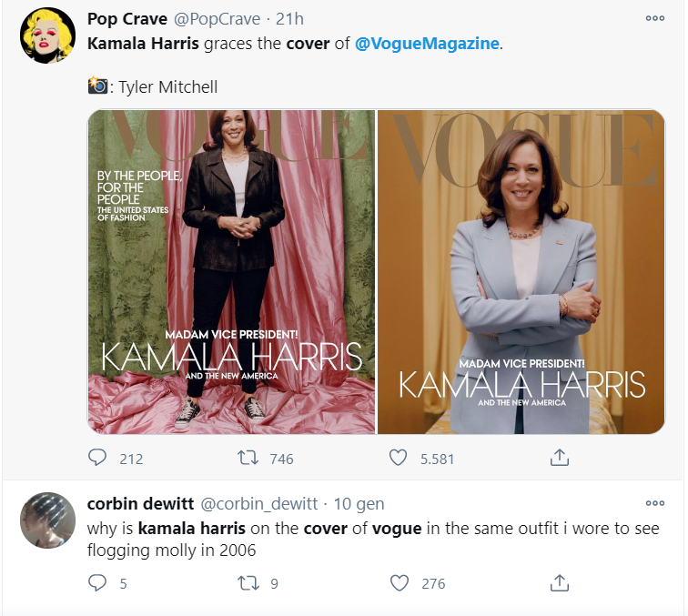Open the @VogueMagazine mention link

tap(427, 44)
